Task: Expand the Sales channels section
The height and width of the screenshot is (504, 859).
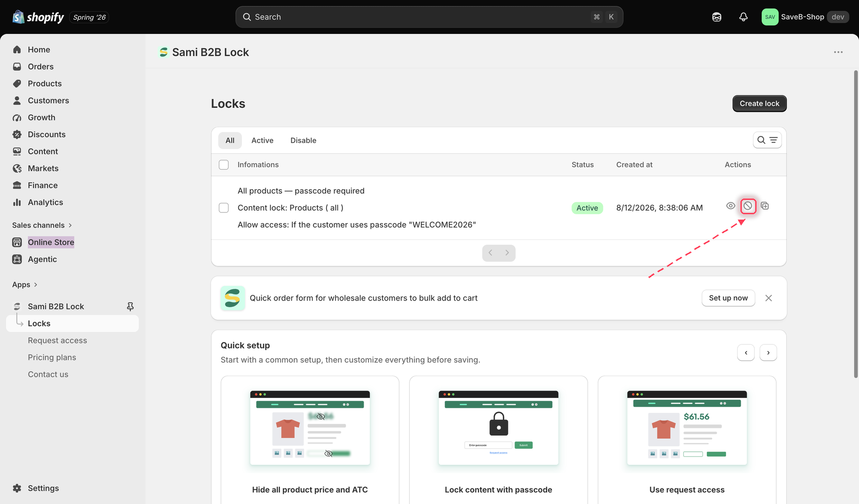Action: click(42, 225)
